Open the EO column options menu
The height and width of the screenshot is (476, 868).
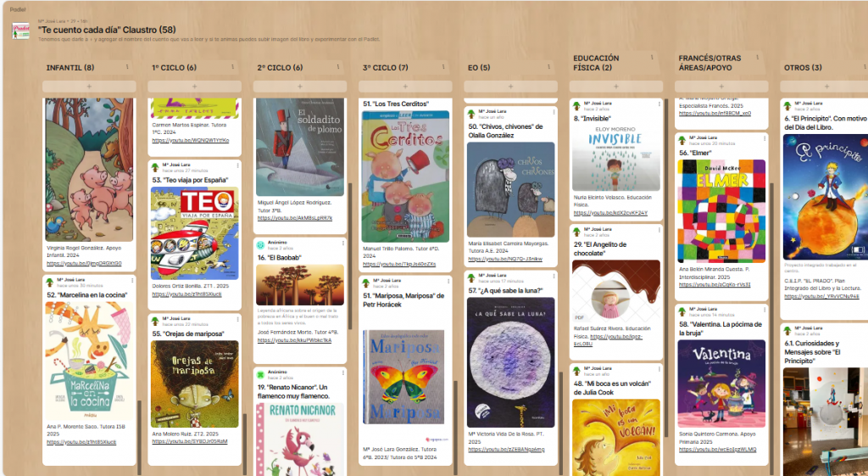548,67
